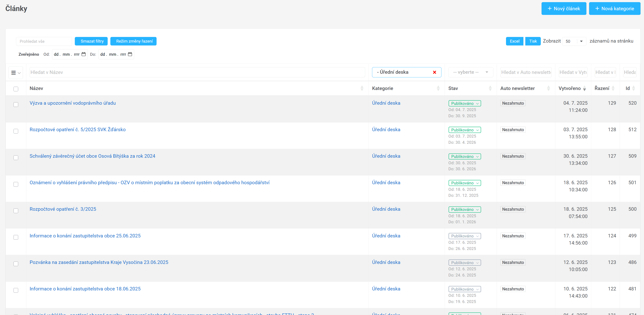Select checkbox for Výzva a upozornění row
This screenshot has width=644, height=315.
click(16, 105)
